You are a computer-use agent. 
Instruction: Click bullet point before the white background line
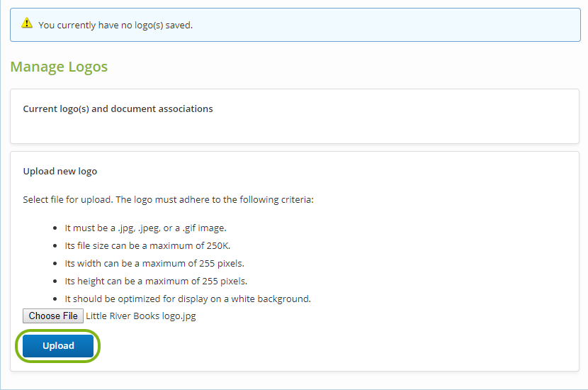coord(56,299)
